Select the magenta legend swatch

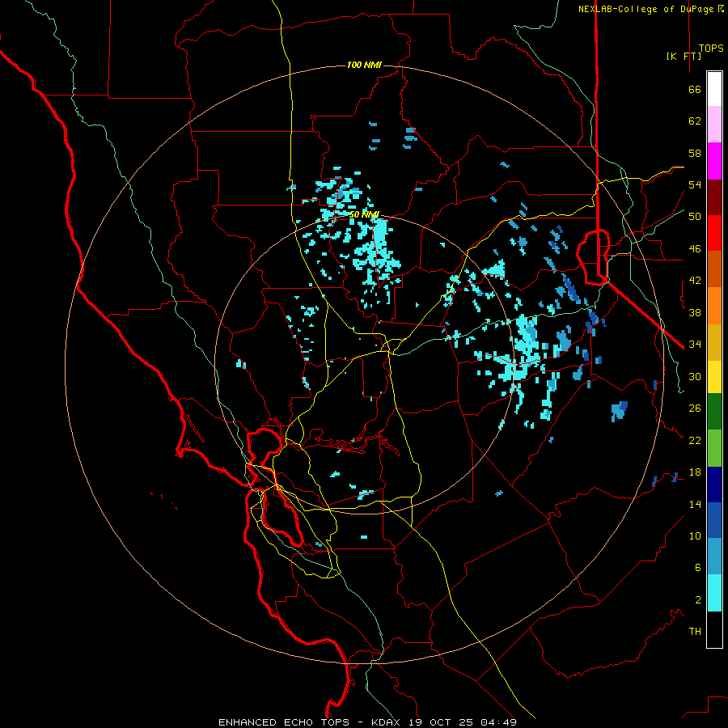pyautogui.click(x=714, y=161)
